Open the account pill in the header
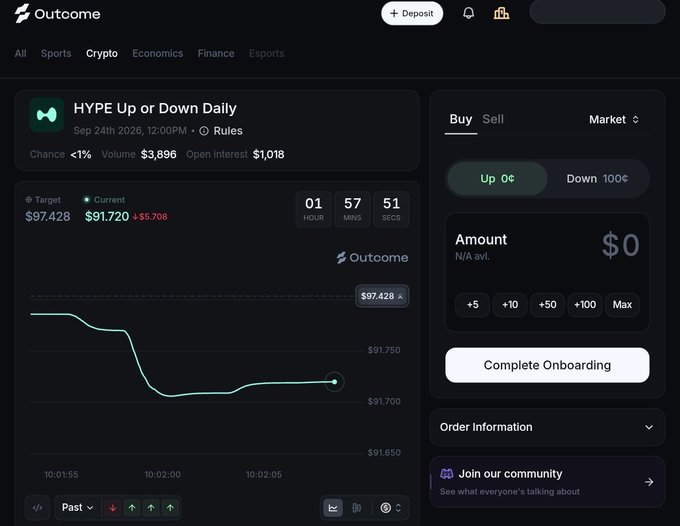This screenshot has height=526, width=680. (x=597, y=12)
